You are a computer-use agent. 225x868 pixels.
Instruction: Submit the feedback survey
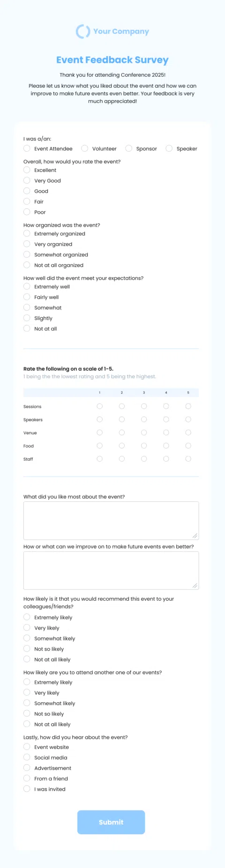[x=111, y=822]
